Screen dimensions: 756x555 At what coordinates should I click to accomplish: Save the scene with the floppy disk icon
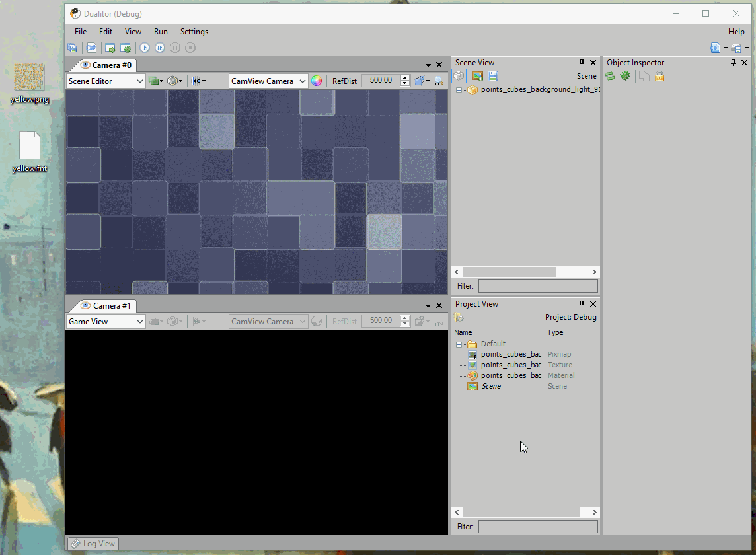(x=493, y=76)
